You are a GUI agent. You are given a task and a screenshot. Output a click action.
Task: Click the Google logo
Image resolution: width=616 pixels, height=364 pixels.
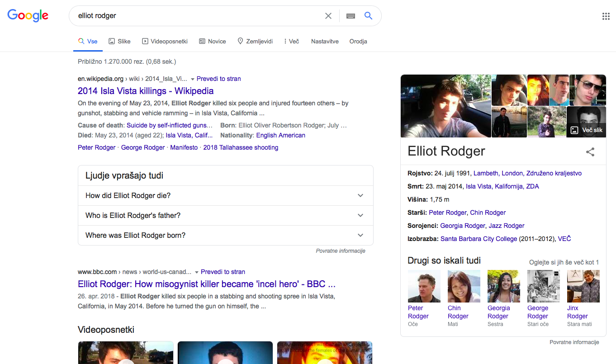pyautogui.click(x=28, y=16)
